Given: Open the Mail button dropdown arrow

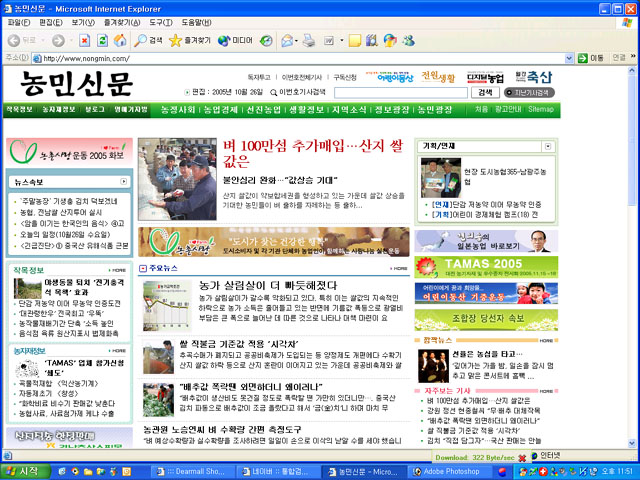Looking at the screenshot, I should coord(296,40).
